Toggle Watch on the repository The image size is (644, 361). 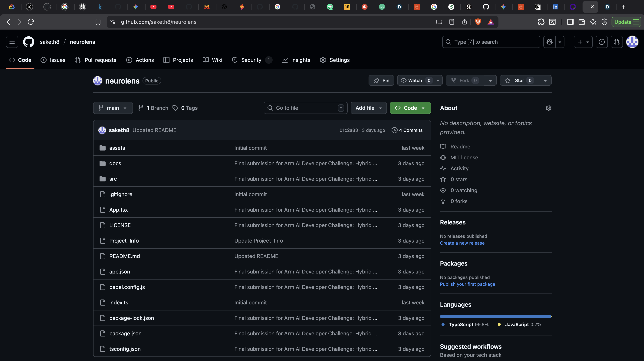pyautogui.click(x=415, y=80)
